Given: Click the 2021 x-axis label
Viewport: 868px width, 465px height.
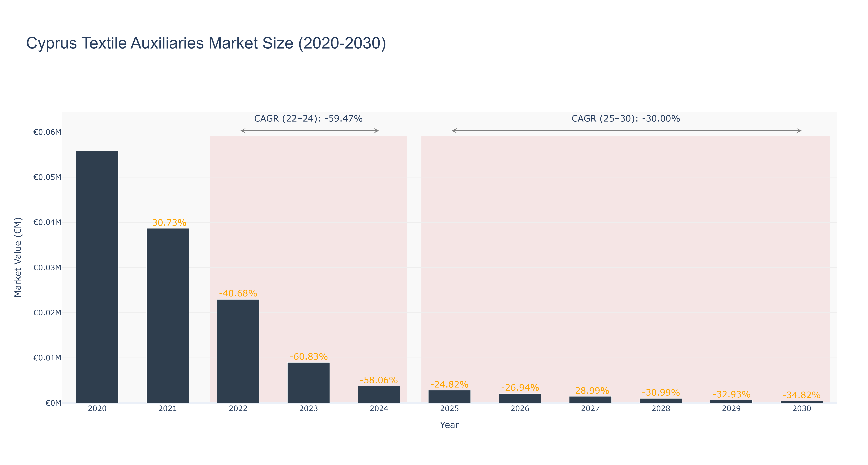Looking at the screenshot, I should [167, 409].
